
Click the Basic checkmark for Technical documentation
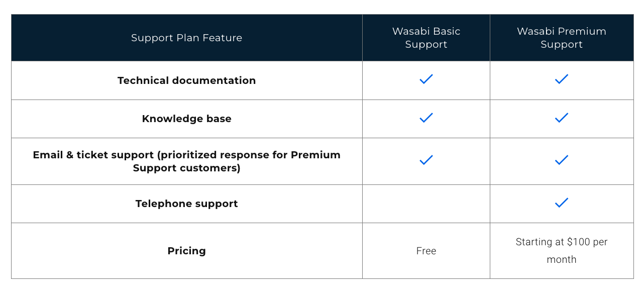[426, 79]
